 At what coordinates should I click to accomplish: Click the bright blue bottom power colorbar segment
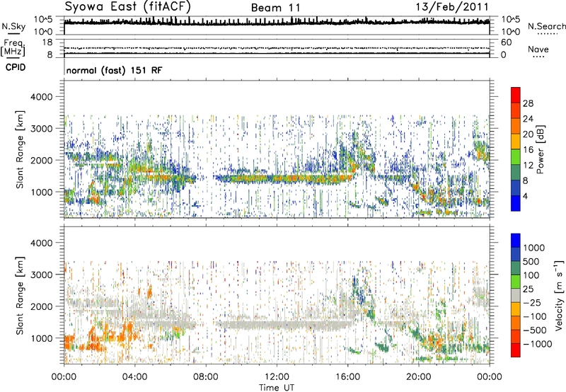pos(516,204)
